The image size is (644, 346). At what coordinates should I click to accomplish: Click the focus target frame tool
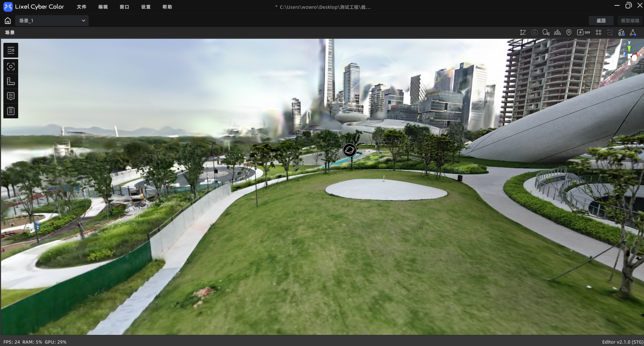click(11, 66)
